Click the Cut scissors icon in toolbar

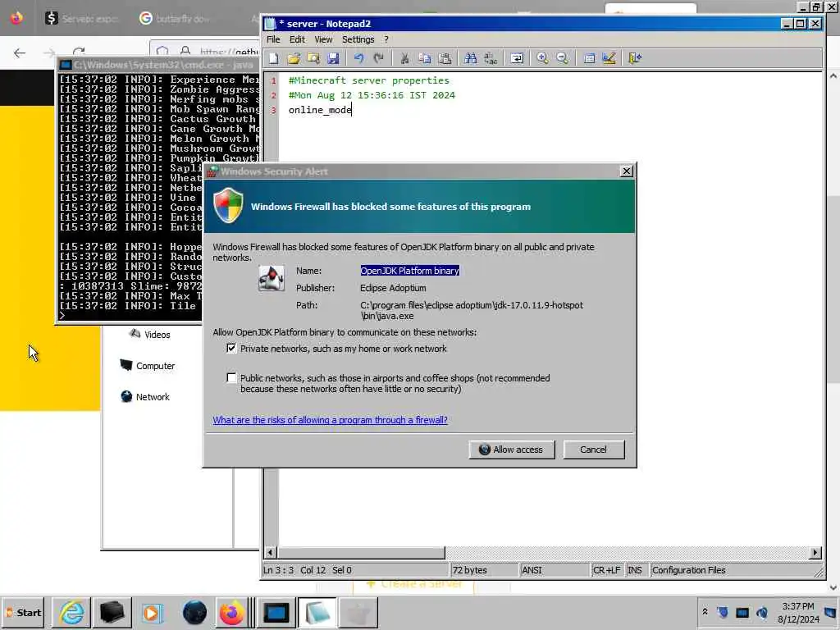[x=405, y=58]
